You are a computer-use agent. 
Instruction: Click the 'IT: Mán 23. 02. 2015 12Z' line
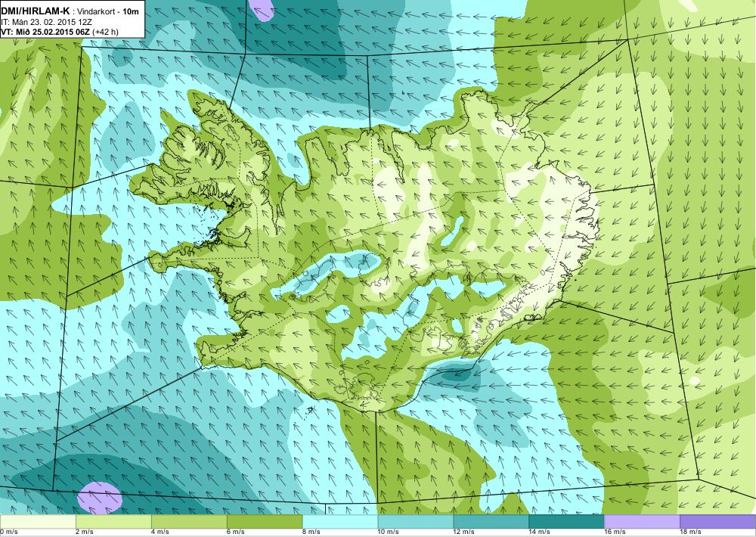[47, 22]
